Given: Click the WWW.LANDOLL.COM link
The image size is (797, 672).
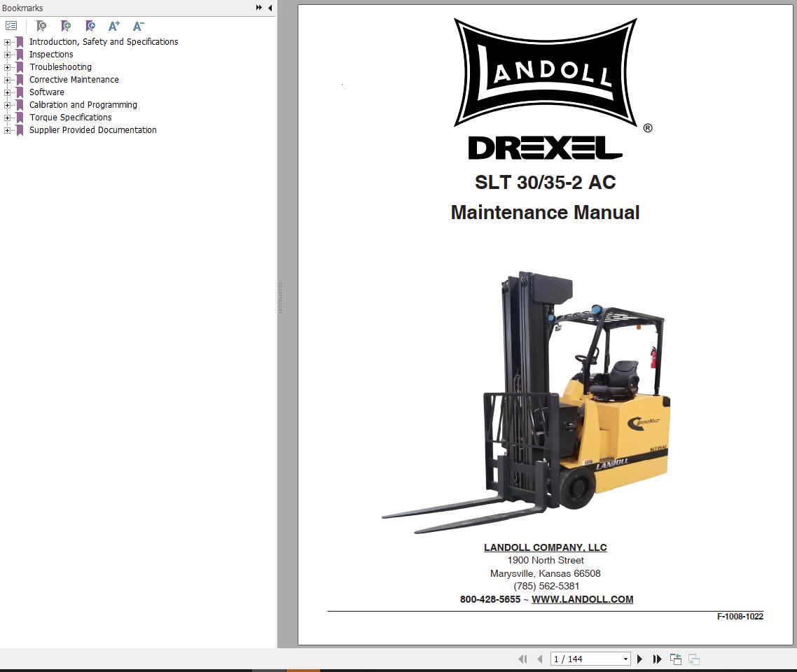Looking at the screenshot, I should [583, 599].
